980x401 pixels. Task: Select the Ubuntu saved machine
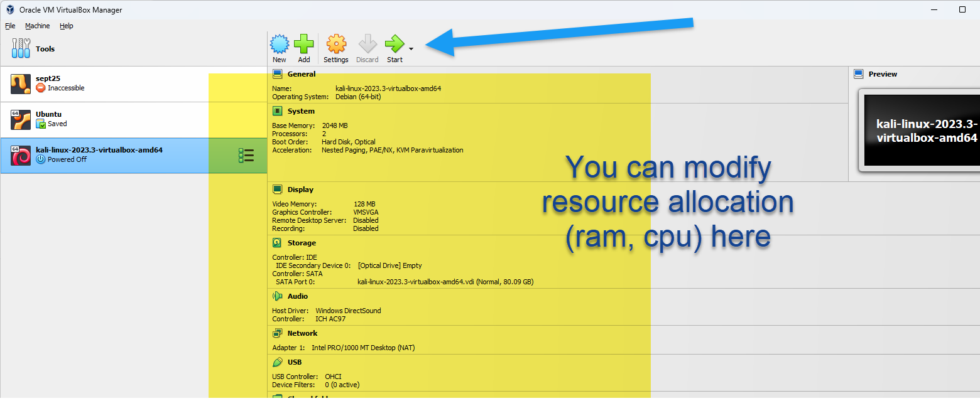pos(133,119)
